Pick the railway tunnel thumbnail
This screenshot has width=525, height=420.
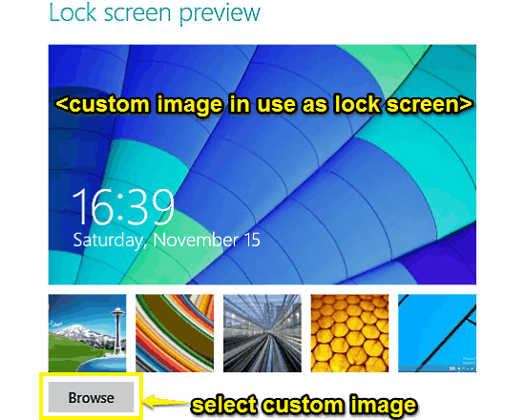(262, 333)
